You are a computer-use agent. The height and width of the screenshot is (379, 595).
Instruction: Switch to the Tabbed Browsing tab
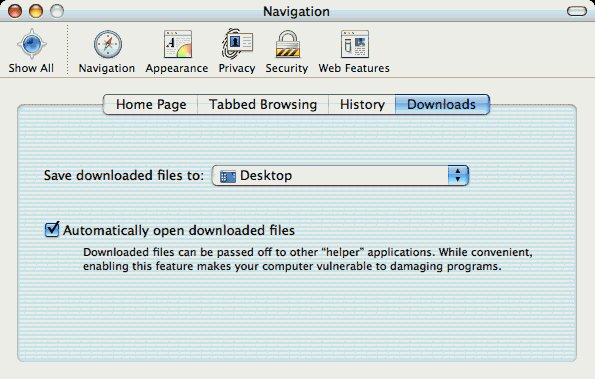[263, 104]
